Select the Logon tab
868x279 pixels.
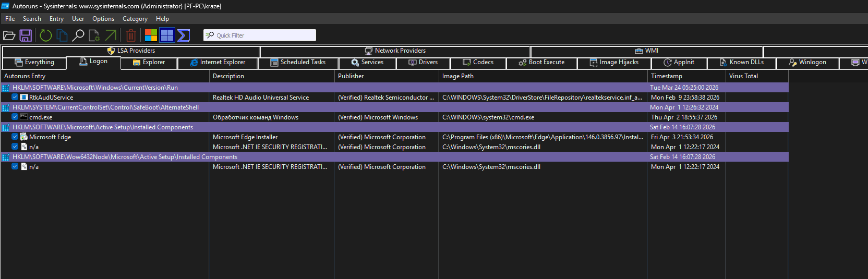pyautogui.click(x=93, y=62)
